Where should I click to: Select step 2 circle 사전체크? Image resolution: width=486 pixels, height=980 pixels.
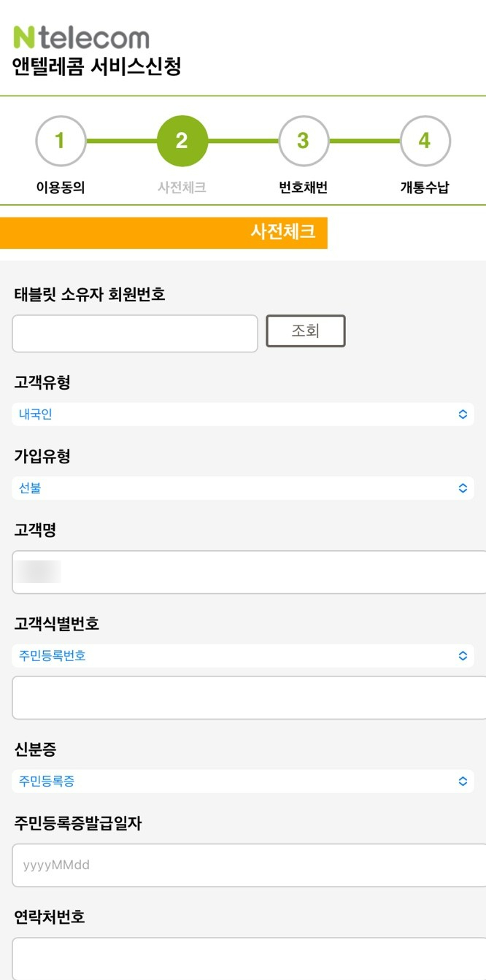[x=182, y=141]
